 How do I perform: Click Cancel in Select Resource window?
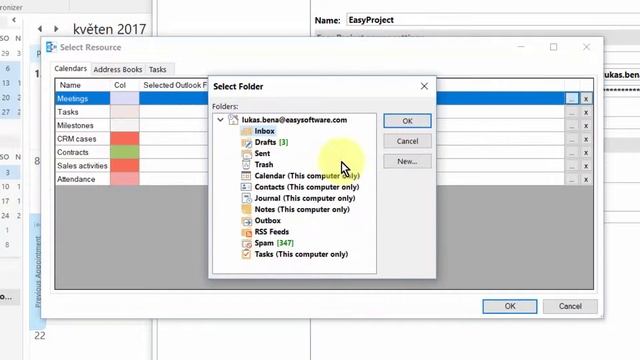click(570, 306)
